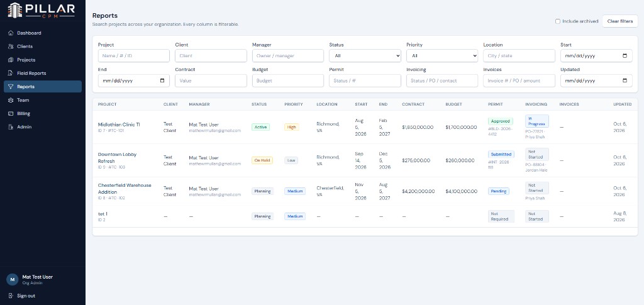Click the High priority badge
Viewport: 644px width, 305px height.
coord(292,127)
